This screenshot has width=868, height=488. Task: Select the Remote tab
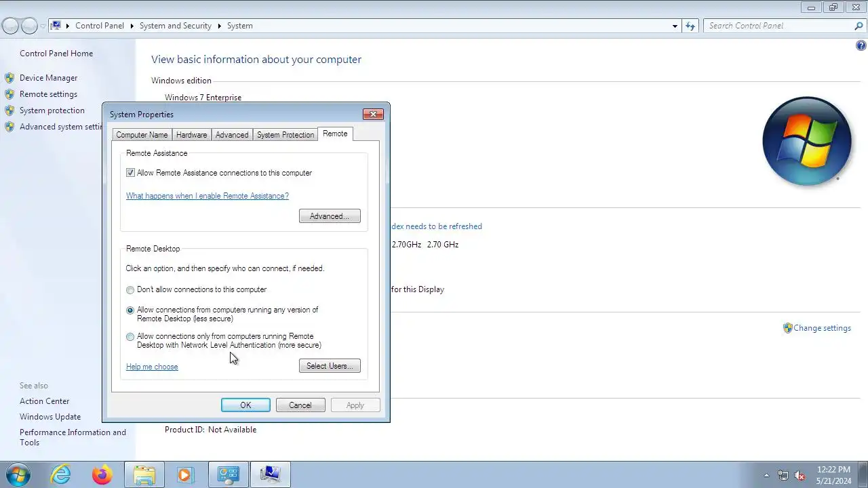pyautogui.click(x=335, y=134)
